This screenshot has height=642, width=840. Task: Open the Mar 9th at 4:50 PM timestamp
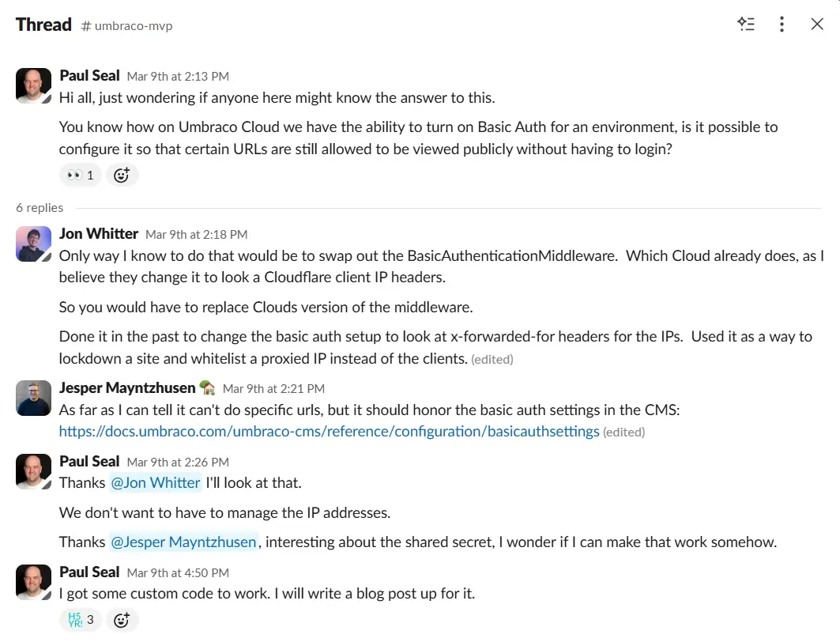pos(178,573)
